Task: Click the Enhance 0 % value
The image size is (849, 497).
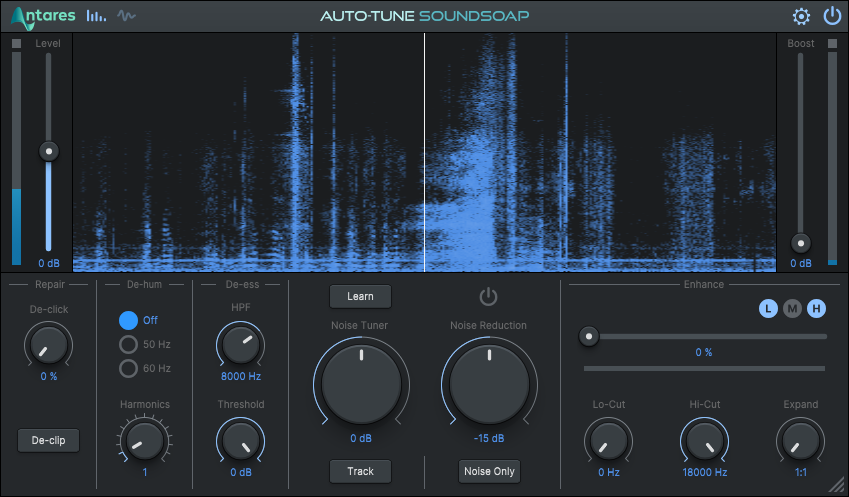Action: [704, 352]
